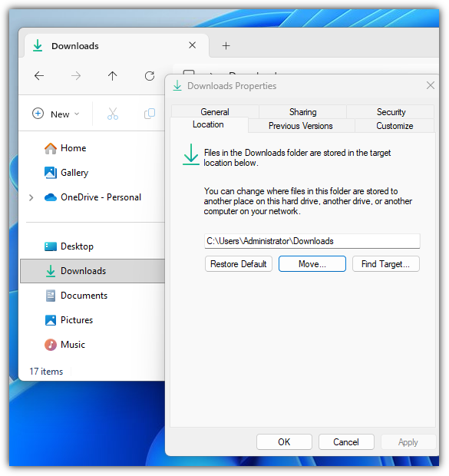Click the Cut scissors icon
The width and height of the screenshot is (449, 476).
[x=113, y=114]
